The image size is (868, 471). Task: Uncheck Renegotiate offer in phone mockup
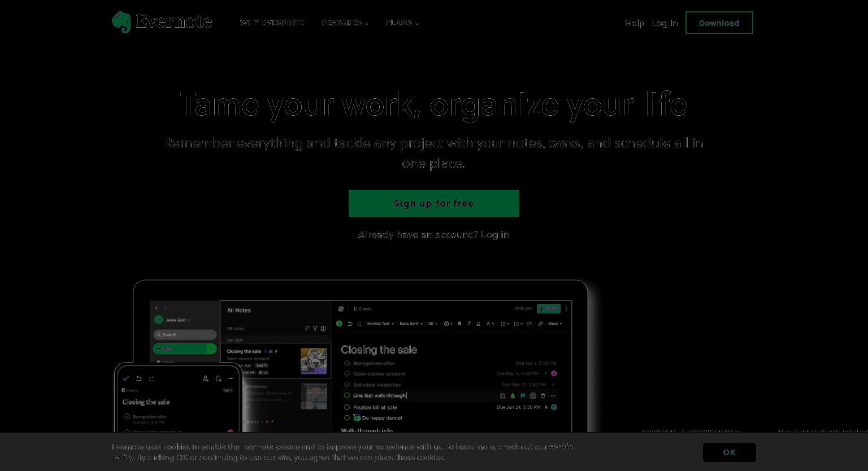127,417
